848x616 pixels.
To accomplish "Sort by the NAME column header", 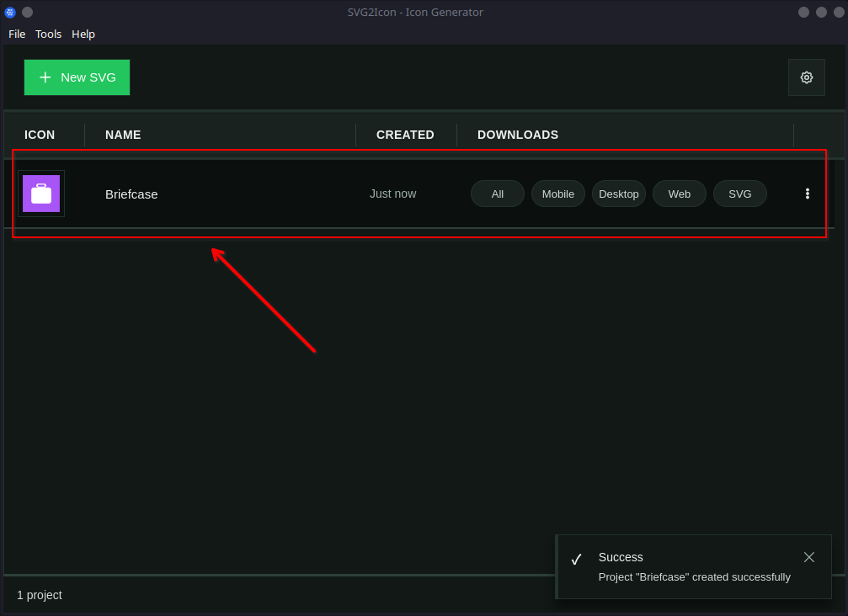I will point(123,135).
